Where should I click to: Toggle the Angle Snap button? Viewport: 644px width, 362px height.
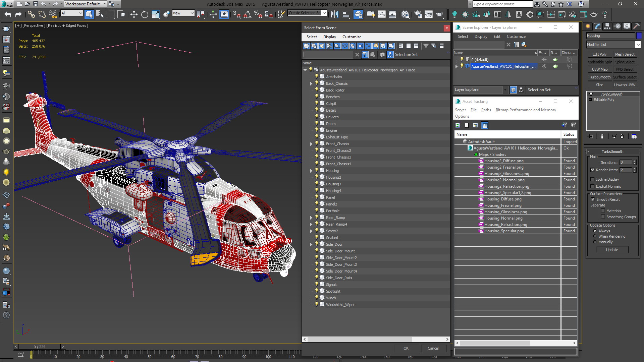coord(247,14)
